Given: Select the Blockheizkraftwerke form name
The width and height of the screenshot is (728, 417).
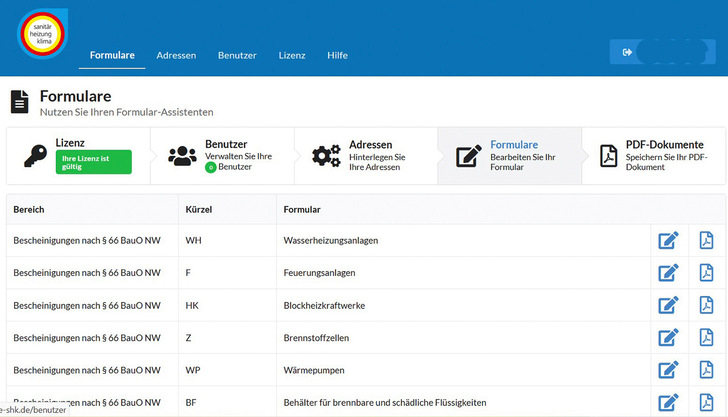Looking at the screenshot, I should click(x=324, y=305).
